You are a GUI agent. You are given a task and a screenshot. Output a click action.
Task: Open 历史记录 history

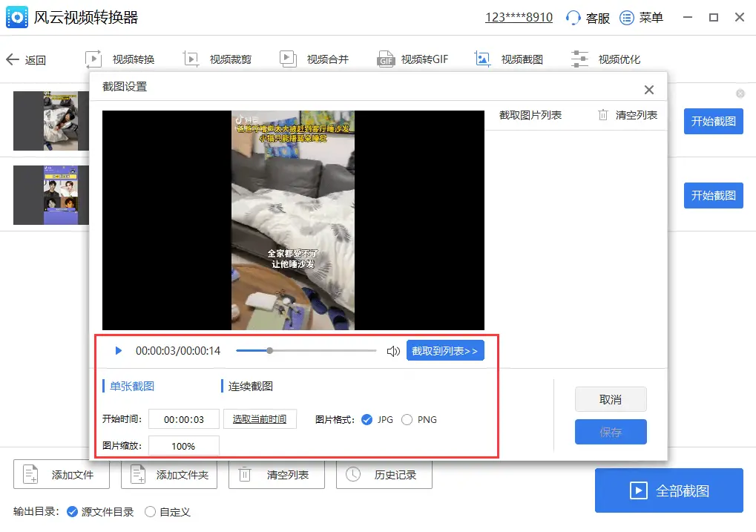(x=384, y=475)
